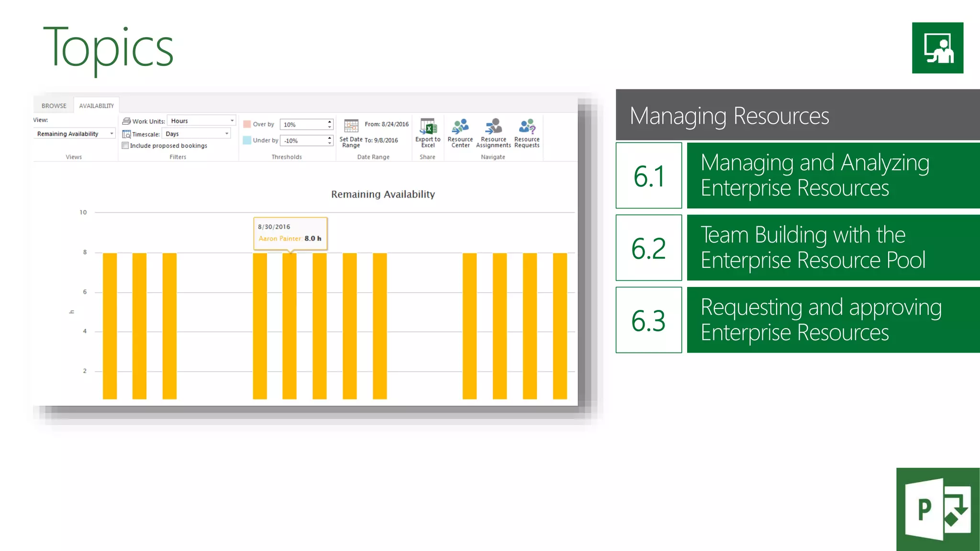The height and width of the screenshot is (551, 980).
Task: Click the Aaron Painter 8.0 h tooltip
Action: click(x=290, y=233)
